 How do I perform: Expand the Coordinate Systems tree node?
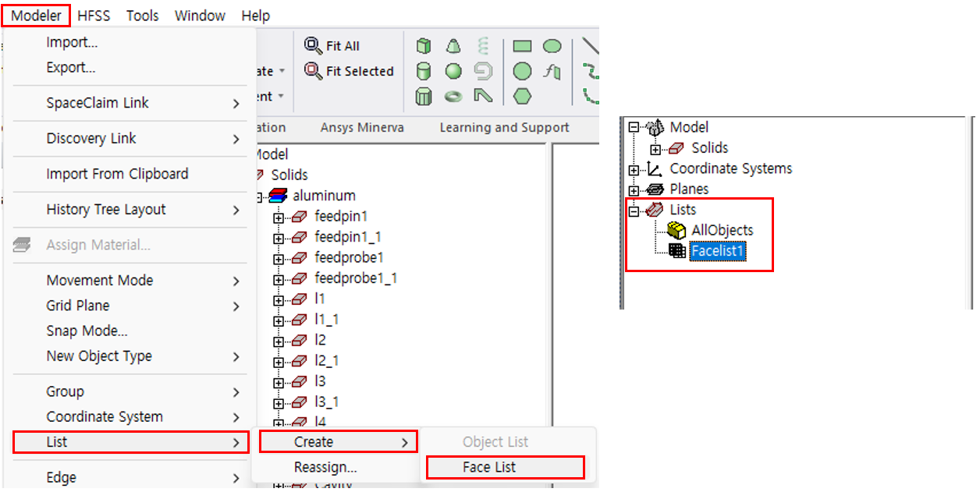634,169
